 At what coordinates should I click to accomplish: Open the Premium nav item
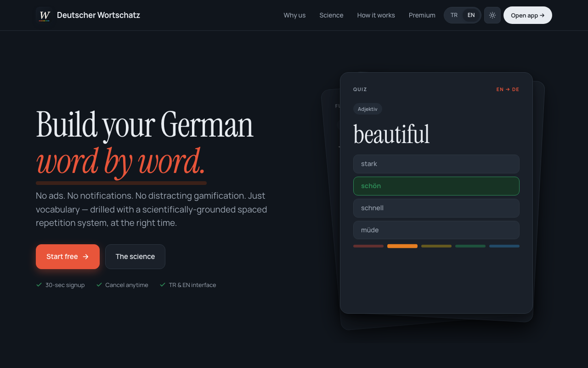[422, 15]
